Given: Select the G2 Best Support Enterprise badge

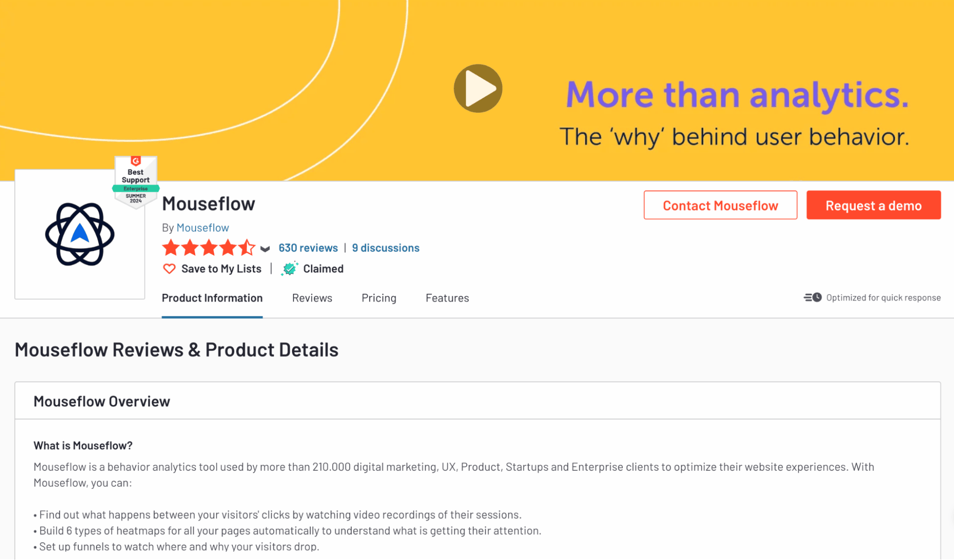Looking at the screenshot, I should pos(135,184).
